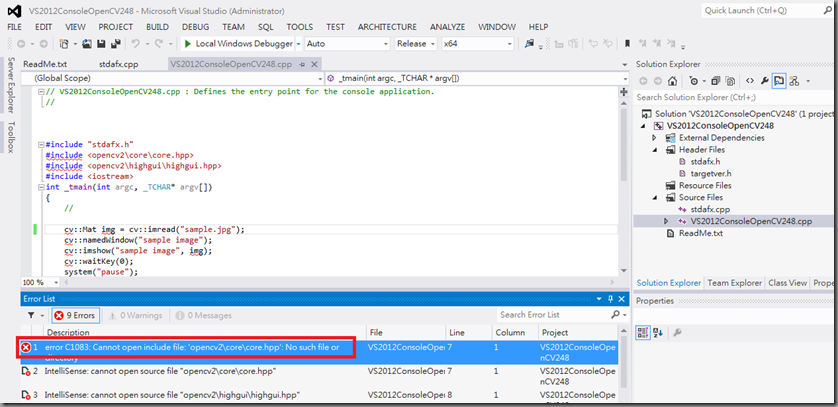The height and width of the screenshot is (407, 838).
Task: Click the New Project toolbar icon
Action: pyautogui.click(x=65, y=44)
